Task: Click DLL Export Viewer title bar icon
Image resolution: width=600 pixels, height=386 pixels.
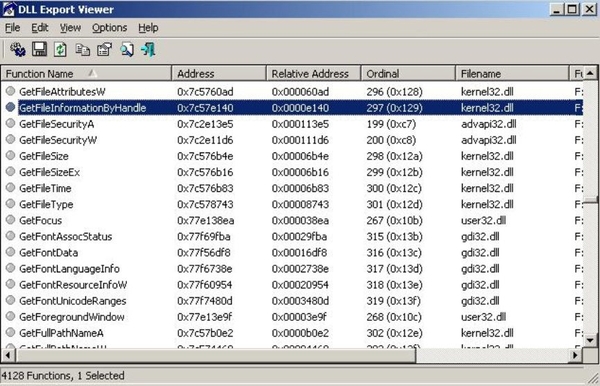Action: pos(8,9)
